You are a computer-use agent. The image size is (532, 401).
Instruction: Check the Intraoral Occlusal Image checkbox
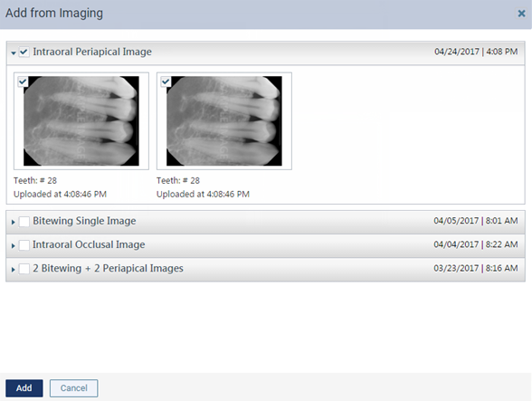pyautogui.click(x=24, y=245)
